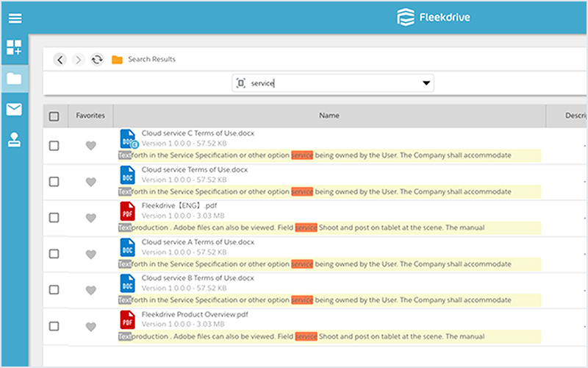Open the hamburger menu

(x=15, y=18)
